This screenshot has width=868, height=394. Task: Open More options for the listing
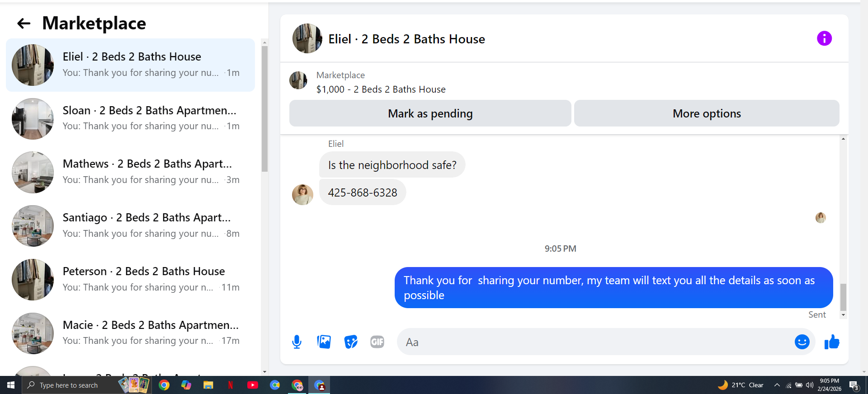point(707,113)
